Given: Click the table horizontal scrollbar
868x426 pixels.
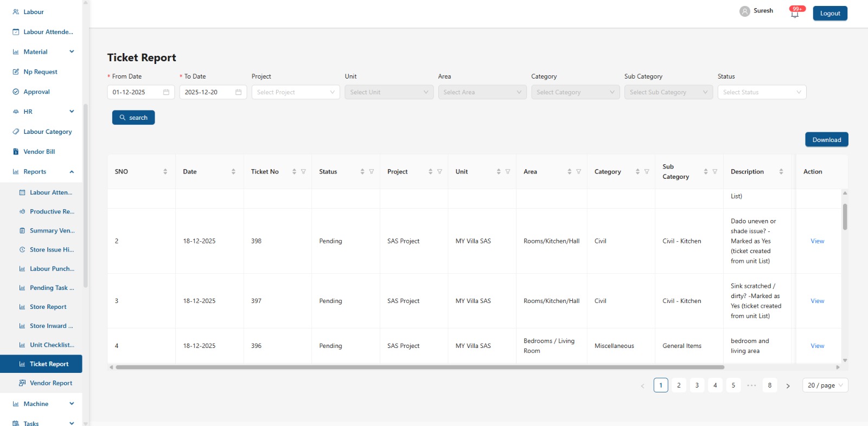Looking at the screenshot, I should pos(420,367).
